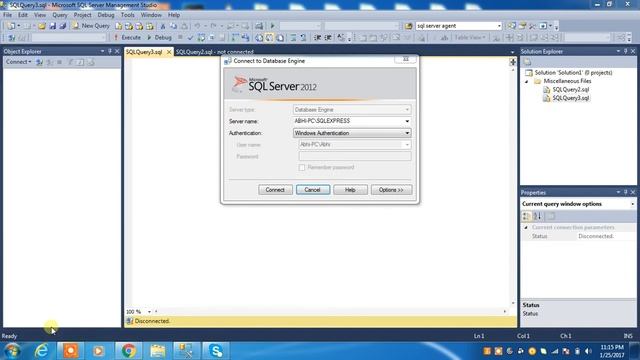Open the Connect dropdown in Object Explorer
640x360 pixels.
[x=18, y=62]
